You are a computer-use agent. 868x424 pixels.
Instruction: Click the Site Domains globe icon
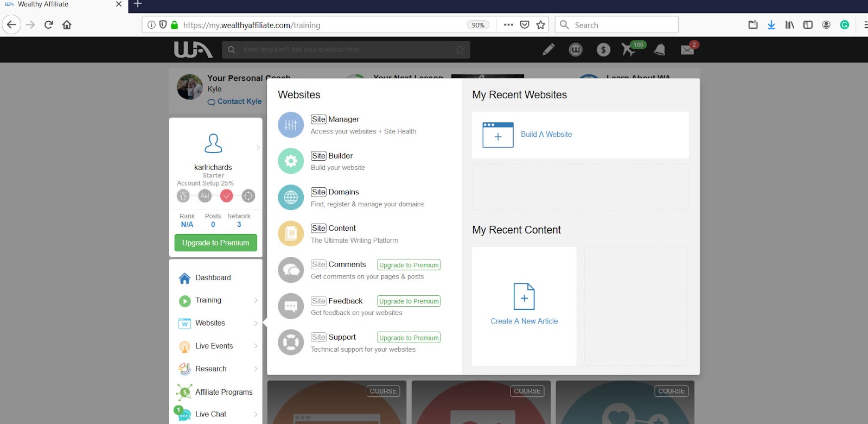pos(291,198)
